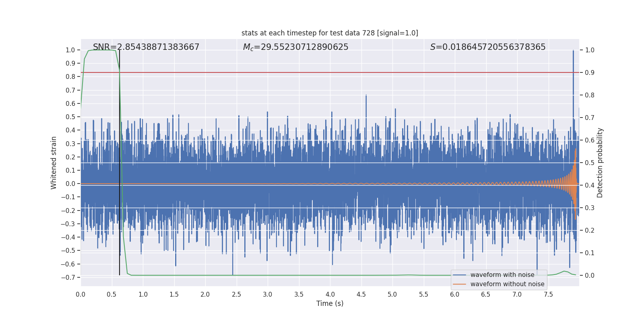Click the 'waveform with noise' legend label
Viewport: 644px width, 322px height.
(x=502, y=275)
